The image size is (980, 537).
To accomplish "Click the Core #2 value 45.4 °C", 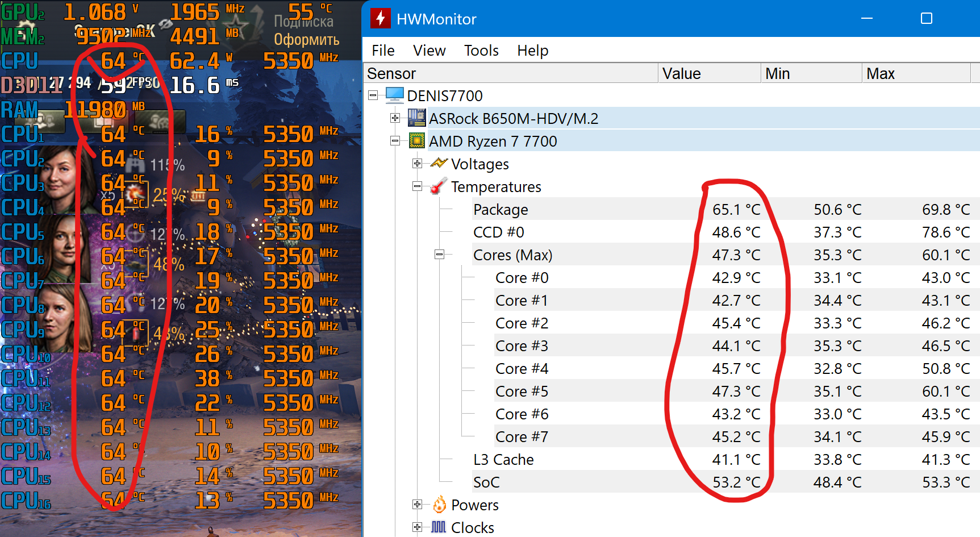I will (736, 323).
